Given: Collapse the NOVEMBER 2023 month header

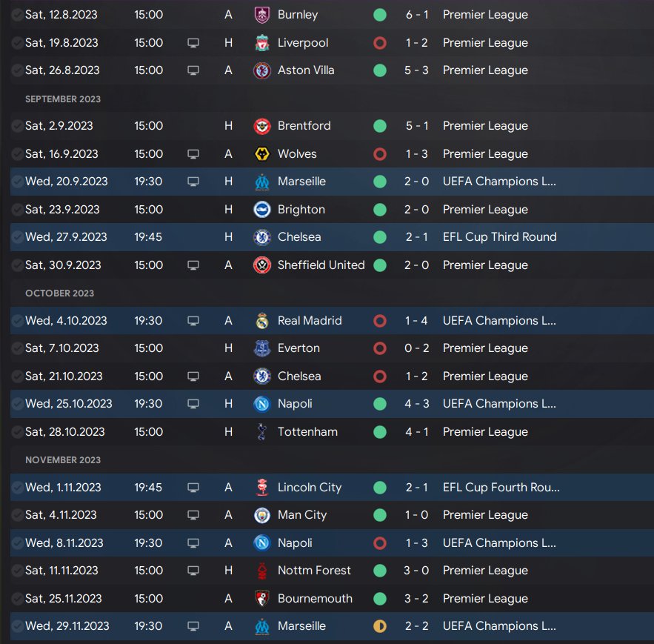Looking at the screenshot, I should 63,460.
